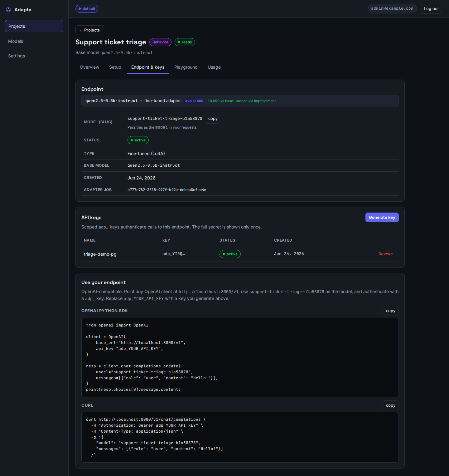Image resolution: width=449 pixels, height=476 pixels.
Task: Click the support-ticket-triage-b1a58878 slug text
Action: 165,119
